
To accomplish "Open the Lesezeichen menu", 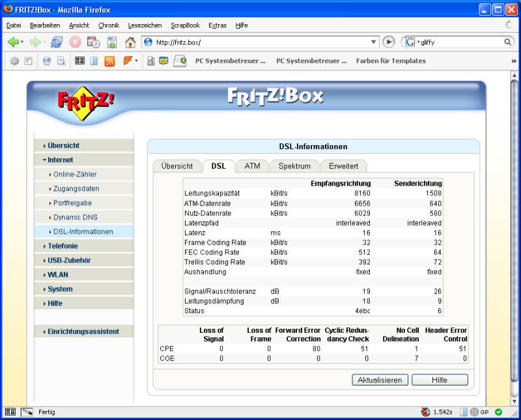I will (145, 25).
